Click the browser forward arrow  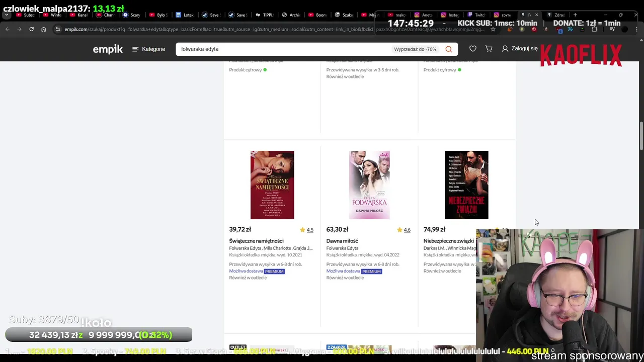pos(19,29)
